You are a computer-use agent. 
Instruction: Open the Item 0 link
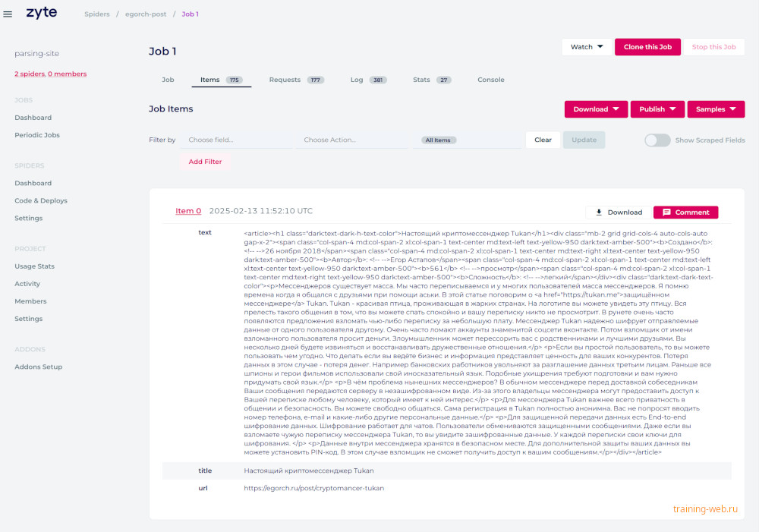pos(188,211)
